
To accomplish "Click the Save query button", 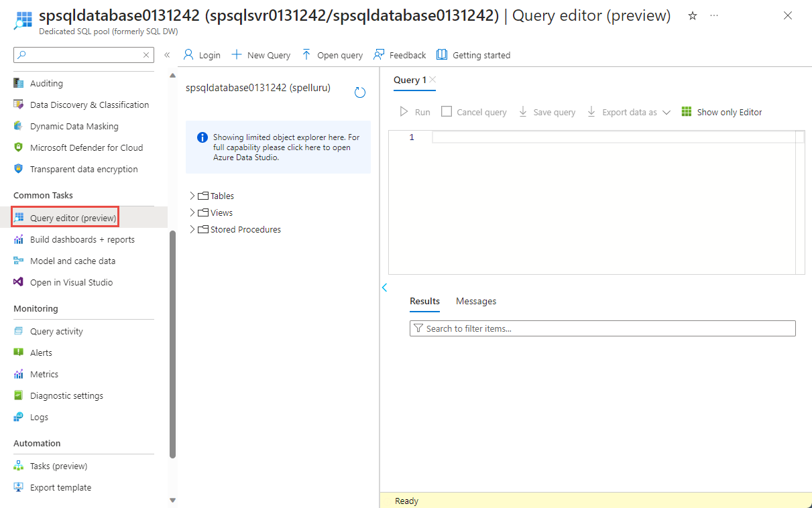I will pyautogui.click(x=547, y=112).
